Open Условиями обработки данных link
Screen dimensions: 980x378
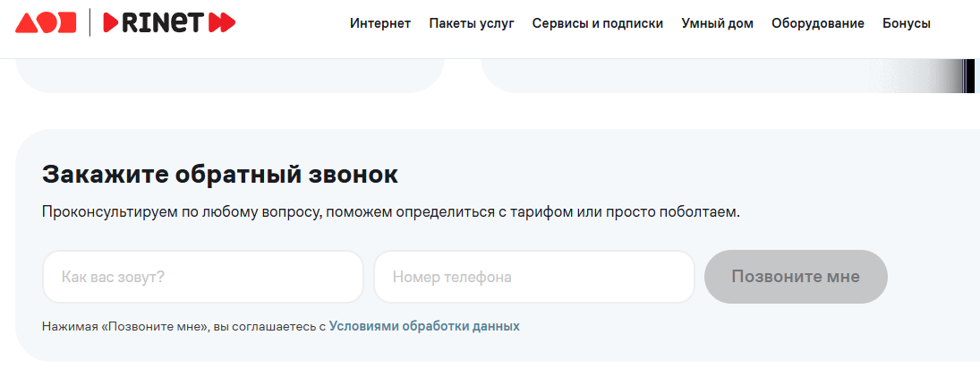[x=424, y=326]
